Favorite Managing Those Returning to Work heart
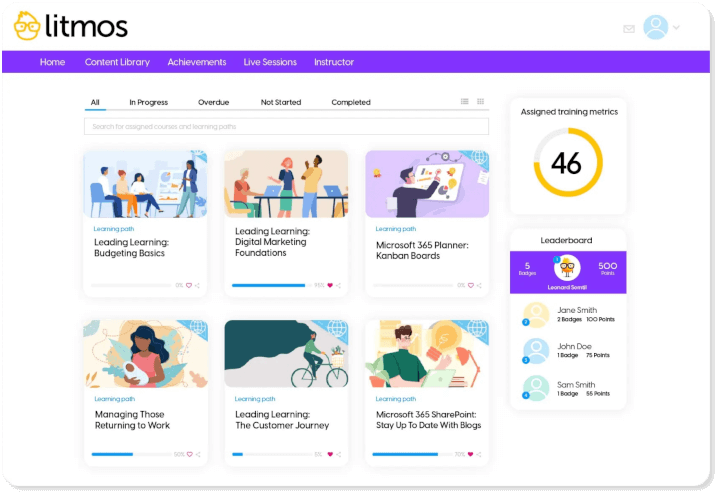The image size is (720, 496). [x=190, y=454]
